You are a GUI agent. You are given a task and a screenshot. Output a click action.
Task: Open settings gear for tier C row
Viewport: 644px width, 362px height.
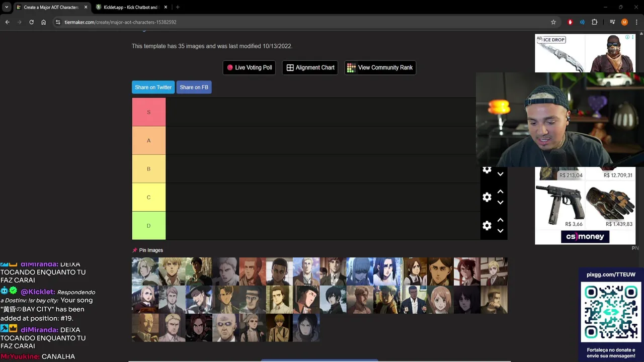(487, 197)
